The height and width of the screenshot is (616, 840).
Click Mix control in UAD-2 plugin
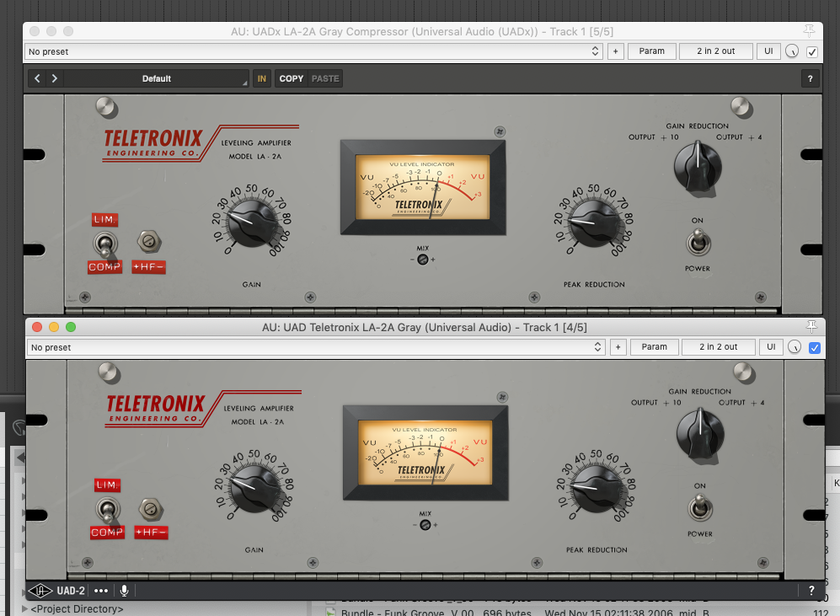point(425,525)
